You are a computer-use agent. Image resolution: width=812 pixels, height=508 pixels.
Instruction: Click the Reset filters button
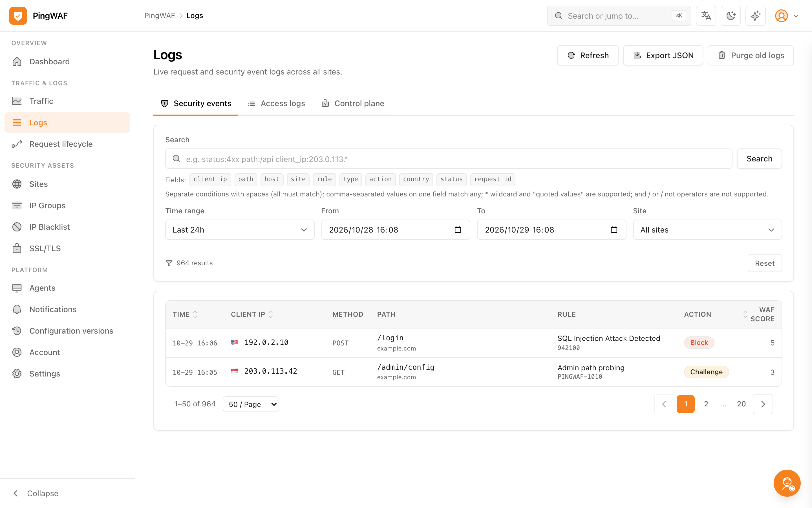coord(765,263)
